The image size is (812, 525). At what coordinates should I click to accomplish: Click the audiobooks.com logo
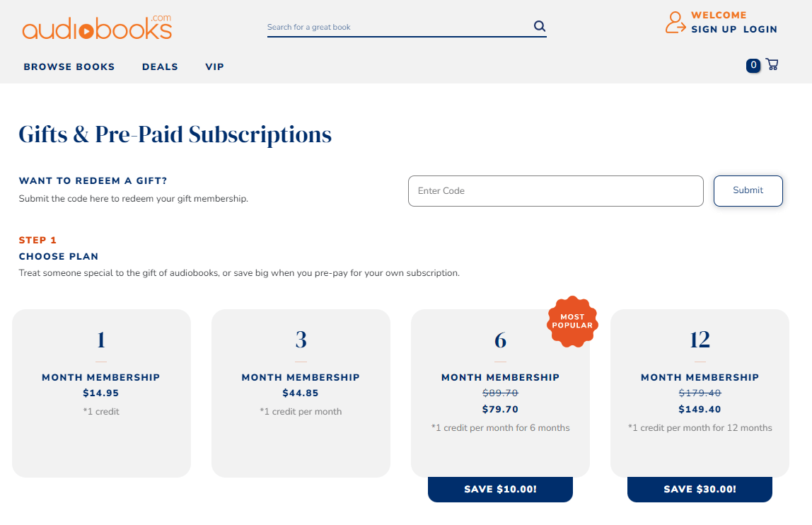point(97,28)
